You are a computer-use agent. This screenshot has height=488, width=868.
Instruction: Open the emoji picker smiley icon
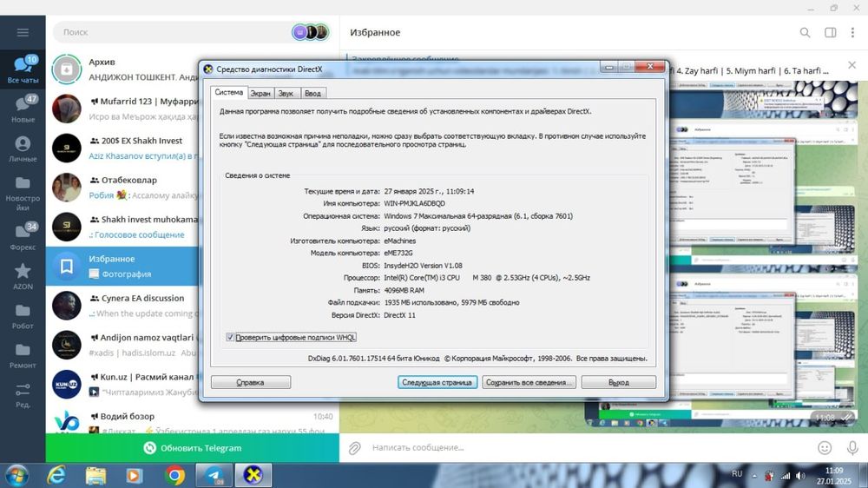(825, 447)
